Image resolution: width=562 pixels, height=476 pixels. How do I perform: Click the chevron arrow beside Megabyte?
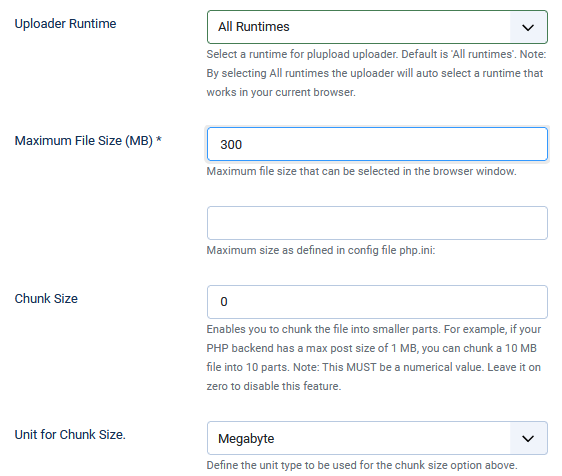click(528, 438)
